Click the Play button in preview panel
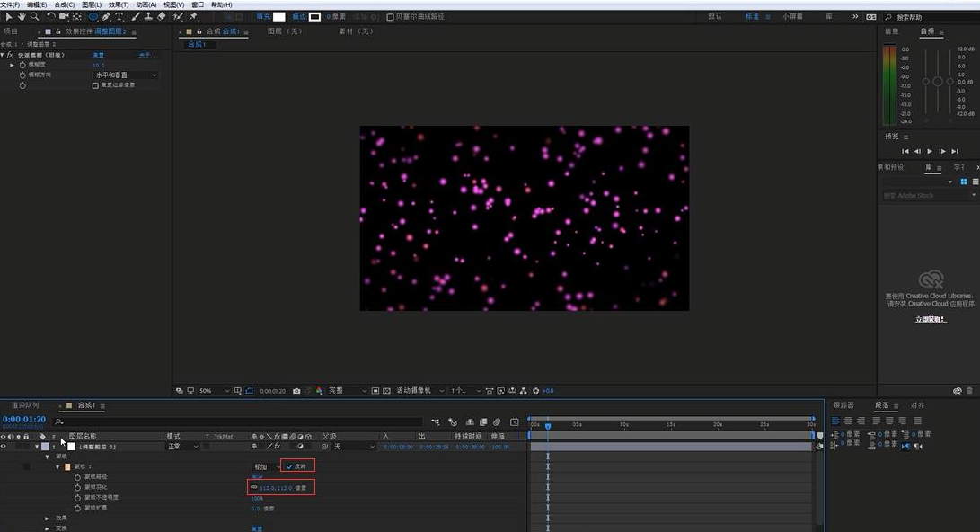 coord(930,151)
